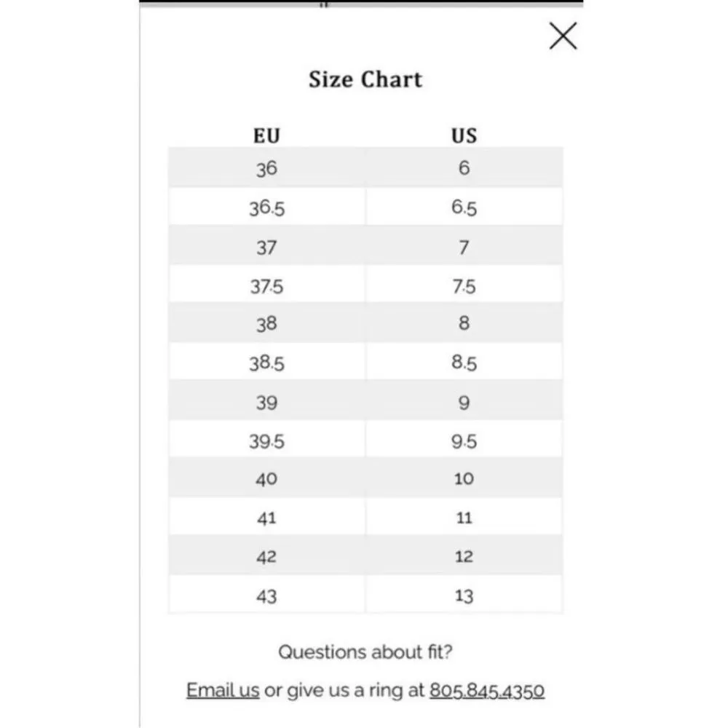Image resolution: width=728 pixels, height=728 pixels.
Task: Click EU size 41 cell
Action: click(x=266, y=518)
